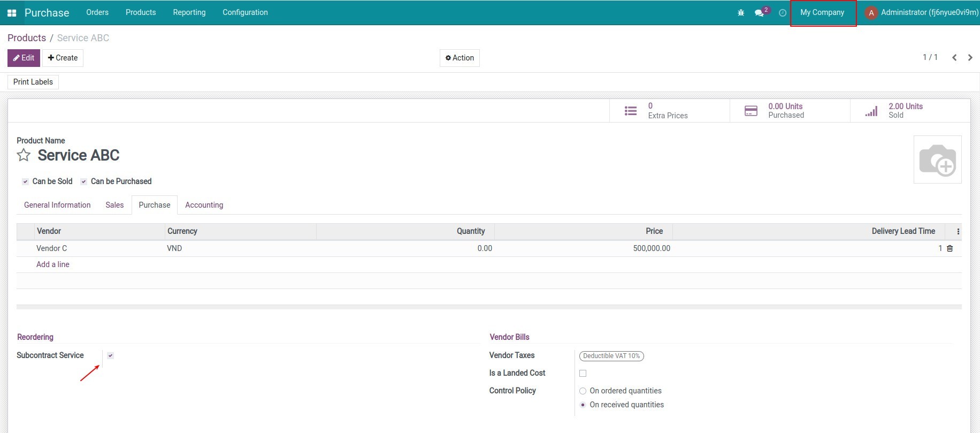
Task: Toggle the Can be Sold checkbox
Action: [x=25, y=181]
